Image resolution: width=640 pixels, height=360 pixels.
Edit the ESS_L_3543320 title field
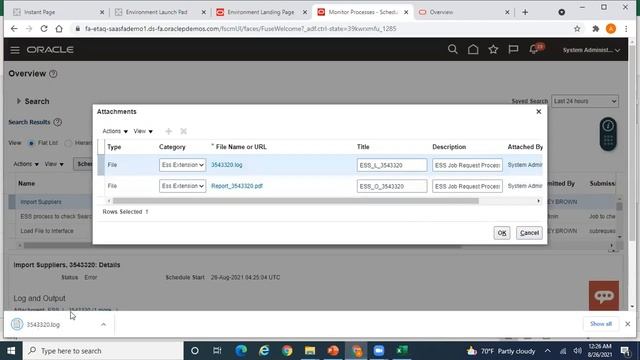click(392, 165)
